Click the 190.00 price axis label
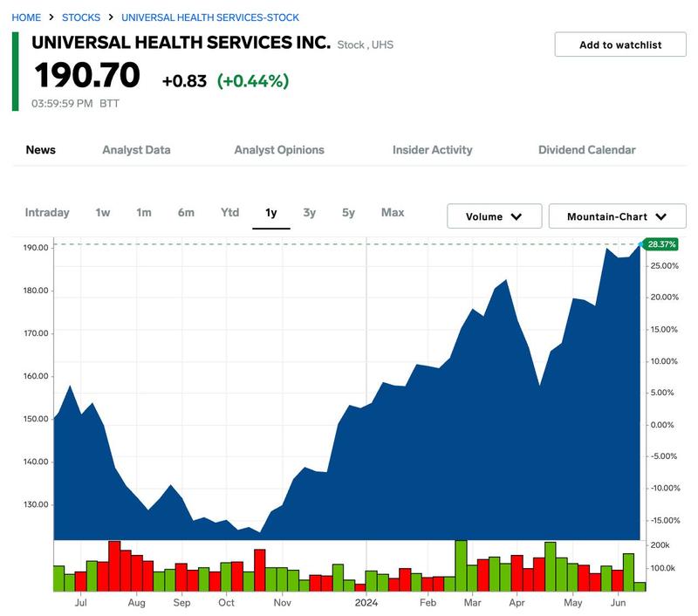 36,248
